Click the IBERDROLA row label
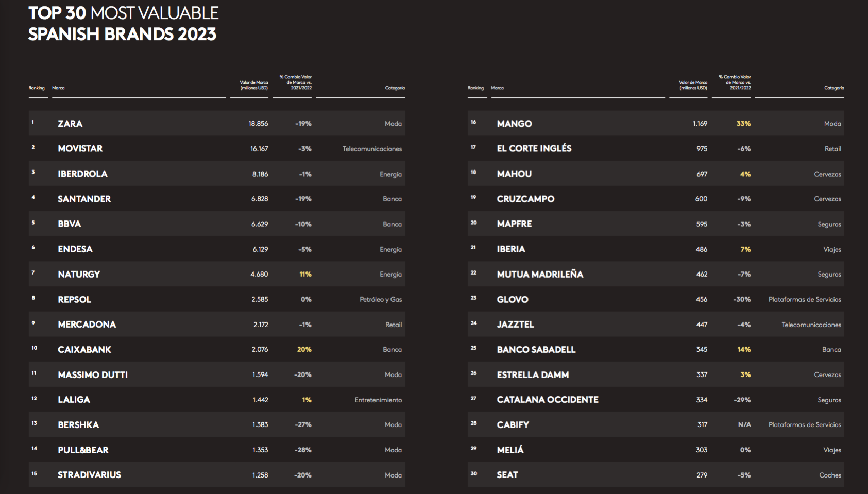868x494 pixels. click(82, 174)
